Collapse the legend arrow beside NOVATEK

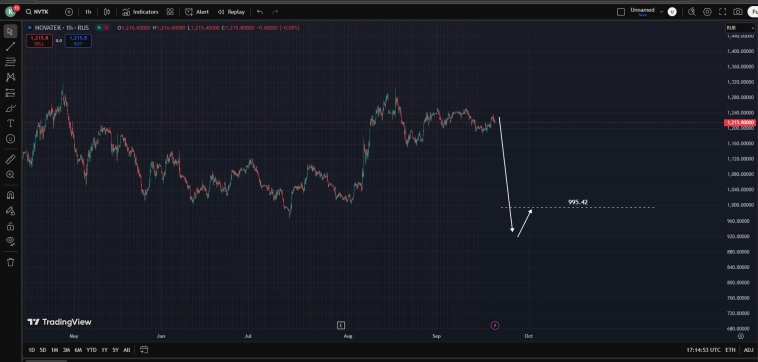coord(30,28)
